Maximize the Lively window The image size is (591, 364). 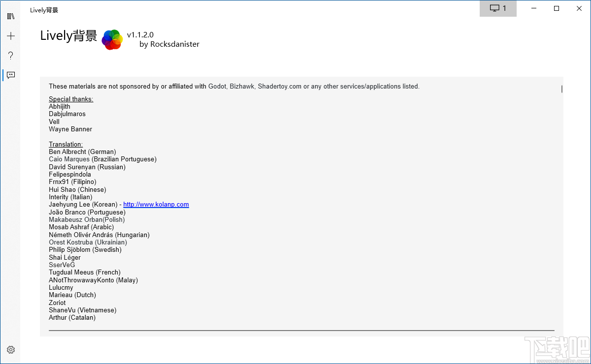pyautogui.click(x=557, y=8)
